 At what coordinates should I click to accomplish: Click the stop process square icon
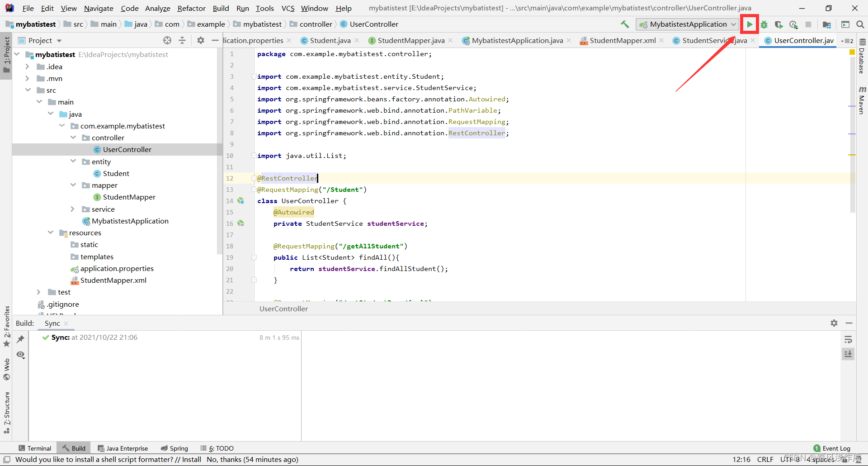808,24
